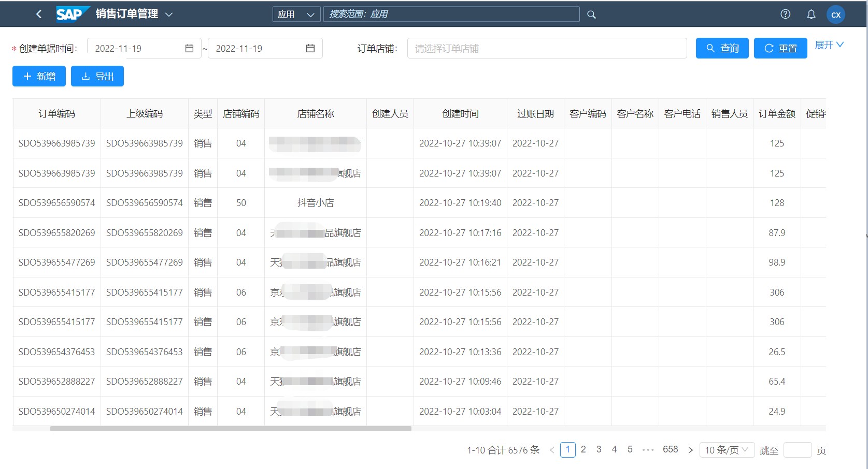Click the 客户名称 column header
This screenshot has width=868, height=469.
click(635, 113)
